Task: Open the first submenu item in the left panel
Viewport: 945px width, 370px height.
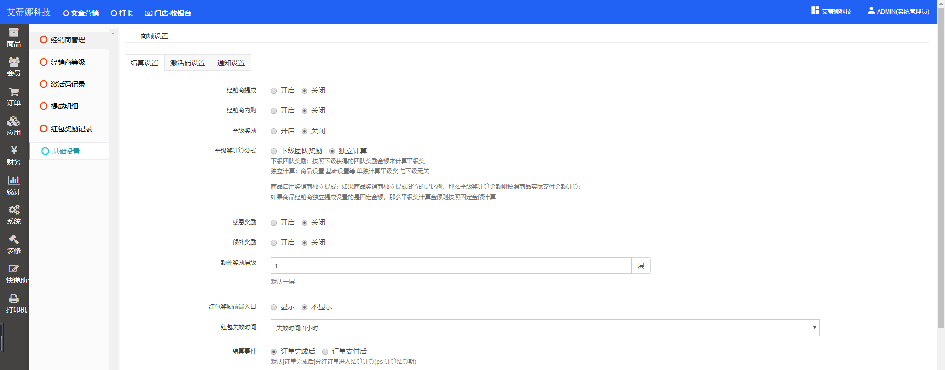Action: click(69, 40)
